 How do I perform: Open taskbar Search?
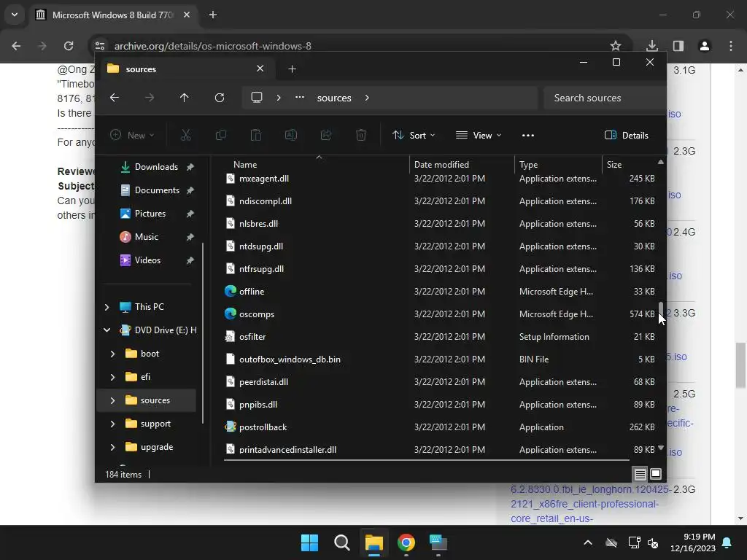coord(341,542)
